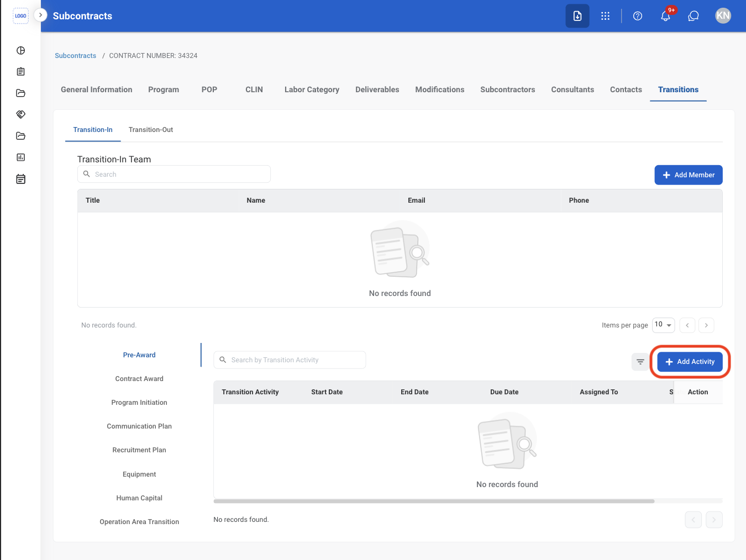Click the document download icon in header

(577, 16)
